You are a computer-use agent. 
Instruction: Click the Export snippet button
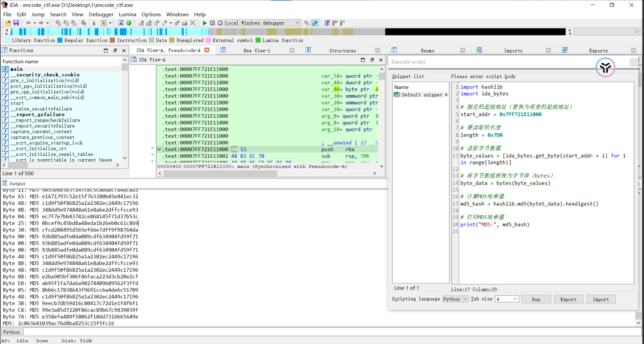568,299
